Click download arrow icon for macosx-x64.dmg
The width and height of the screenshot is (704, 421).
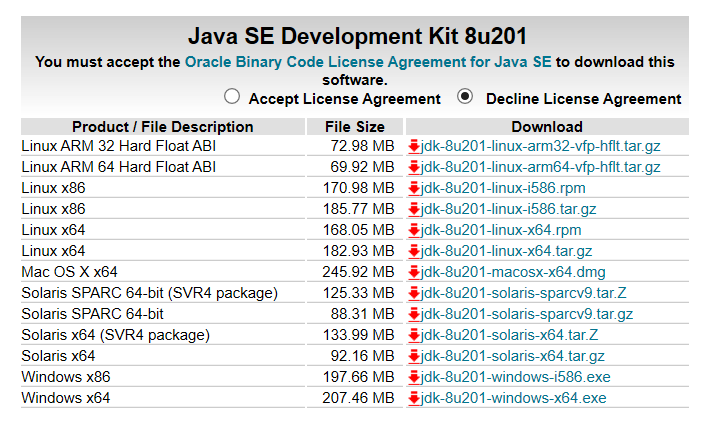coord(414,272)
